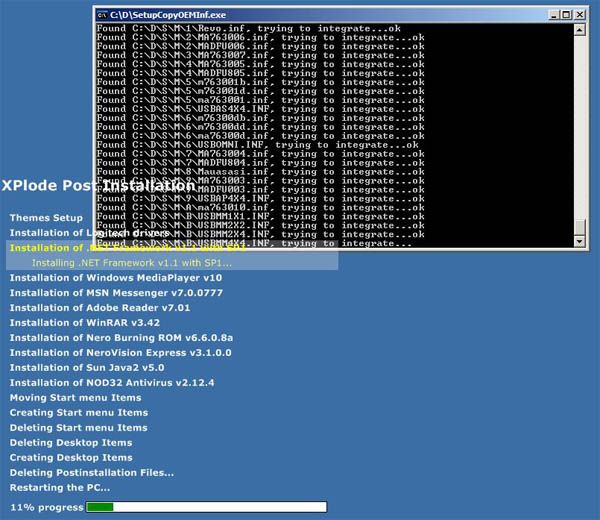Minimize the SetupCopyOEMInf.exe console window
Screen dimensions: 600x520
[x=553, y=15]
